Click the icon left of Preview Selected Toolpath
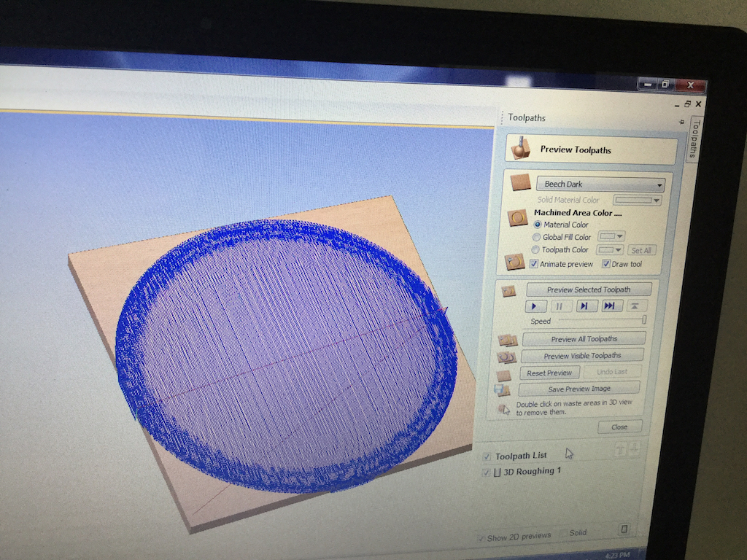747x560 pixels. tap(508, 290)
